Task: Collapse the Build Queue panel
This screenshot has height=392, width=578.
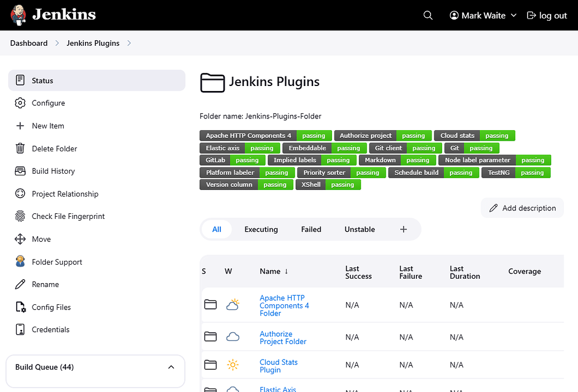Action: coord(171,367)
